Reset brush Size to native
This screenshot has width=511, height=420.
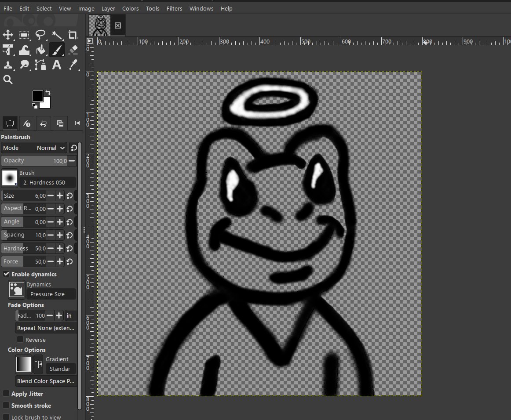(69, 196)
